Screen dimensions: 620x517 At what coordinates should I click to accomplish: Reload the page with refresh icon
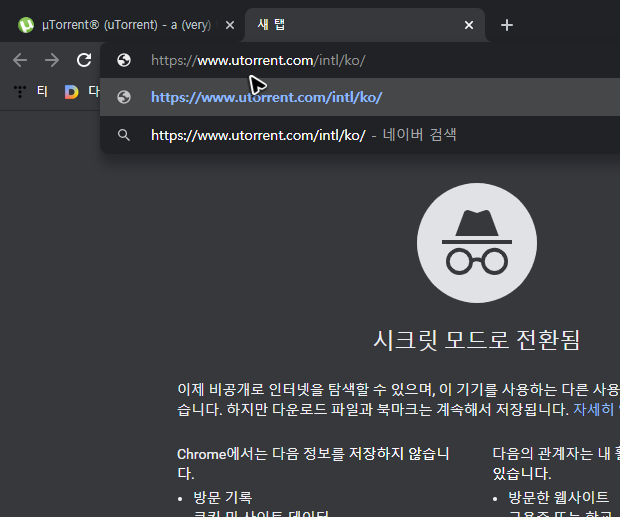pos(84,60)
